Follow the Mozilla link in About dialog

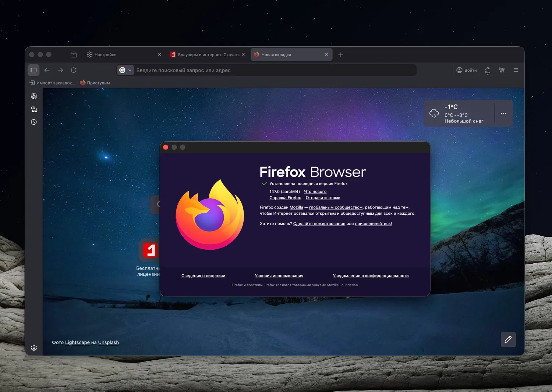(x=296, y=207)
